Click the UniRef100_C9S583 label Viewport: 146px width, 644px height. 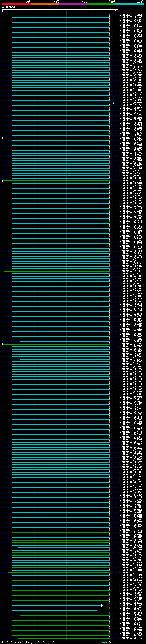131,361
